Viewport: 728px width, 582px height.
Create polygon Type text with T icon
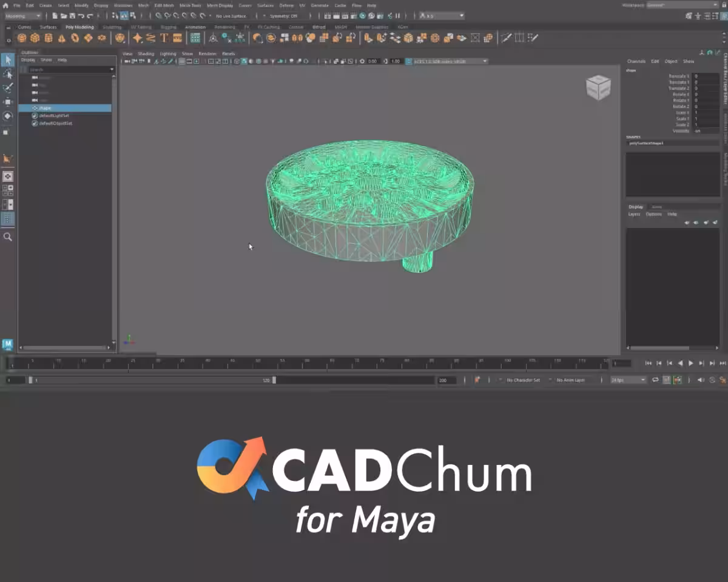pyautogui.click(x=164, y=38)
